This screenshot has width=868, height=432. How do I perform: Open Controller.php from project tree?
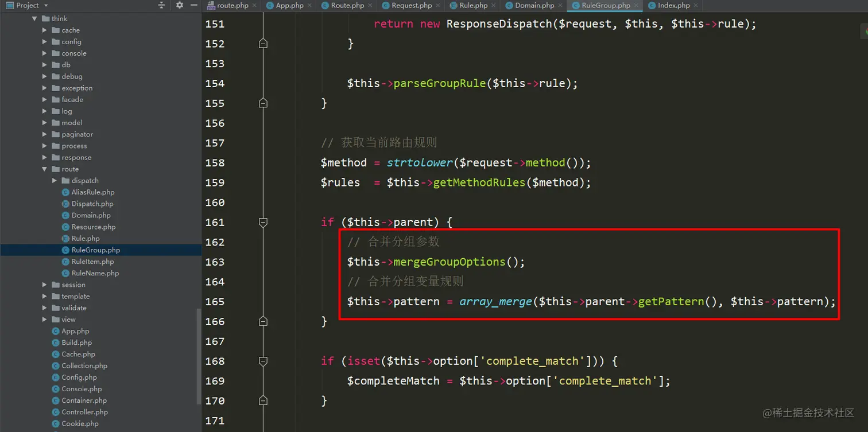point(84,412)
